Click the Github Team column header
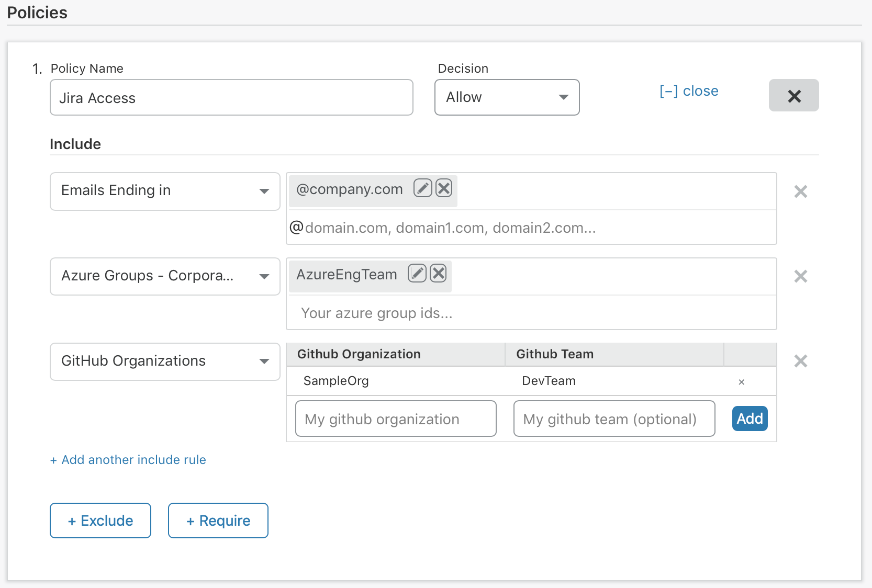 coord(614,354)
